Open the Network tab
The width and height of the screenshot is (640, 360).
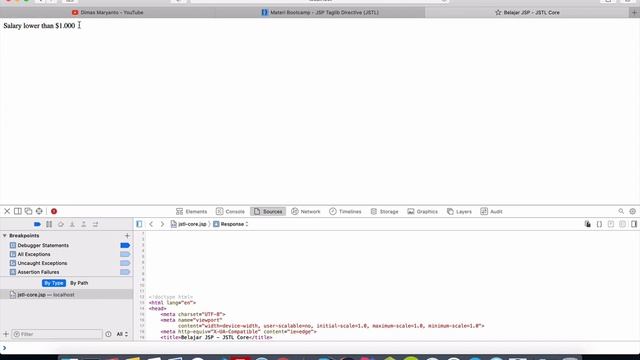[306, 211]
